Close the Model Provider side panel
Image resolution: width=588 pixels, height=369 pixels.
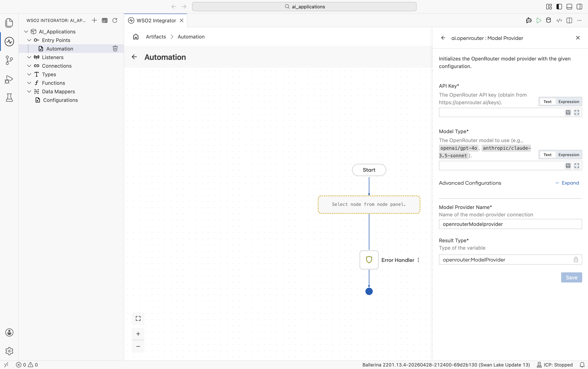click(x=578, y=38)
